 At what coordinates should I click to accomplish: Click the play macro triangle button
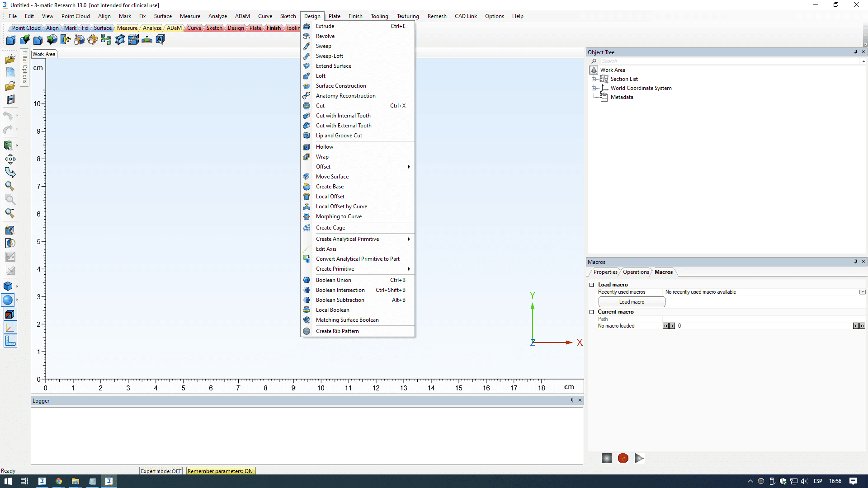[639, 458]
